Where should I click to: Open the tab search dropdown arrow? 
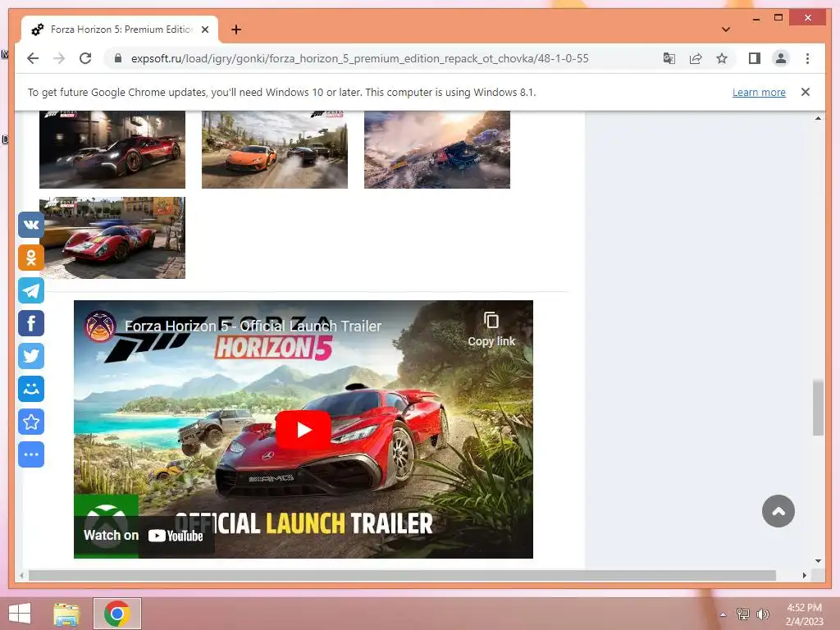click(x=725, y=30)
